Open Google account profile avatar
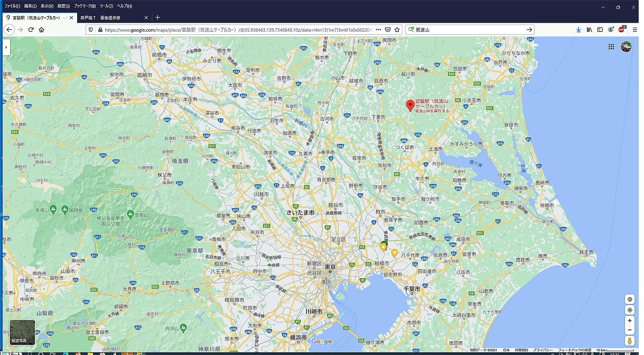This screenshot has height=355, width=644. point(626,47)
